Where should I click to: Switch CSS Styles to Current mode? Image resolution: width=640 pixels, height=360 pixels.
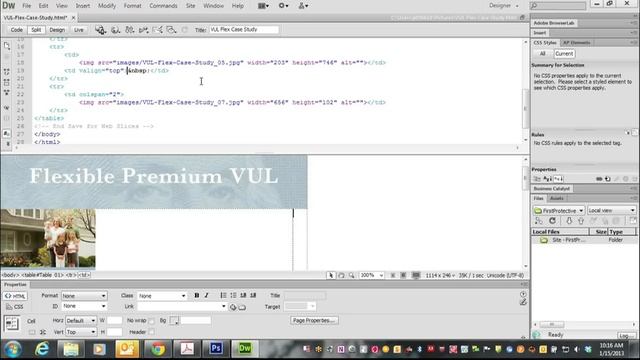[x=564, y=53]
